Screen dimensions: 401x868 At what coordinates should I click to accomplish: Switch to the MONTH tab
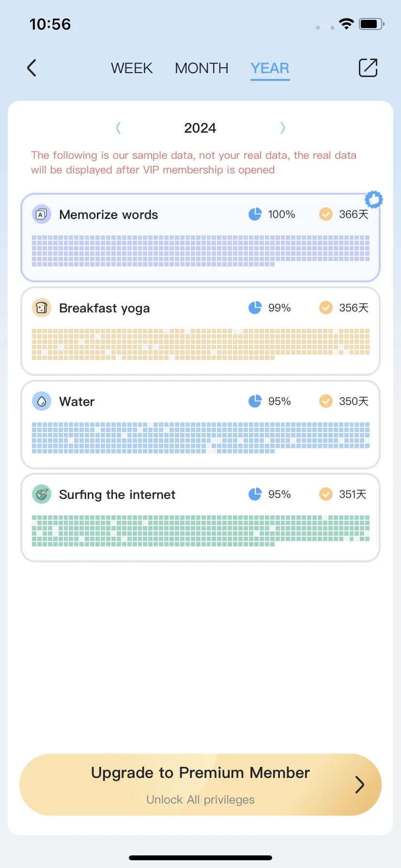(x=201, y=68)
